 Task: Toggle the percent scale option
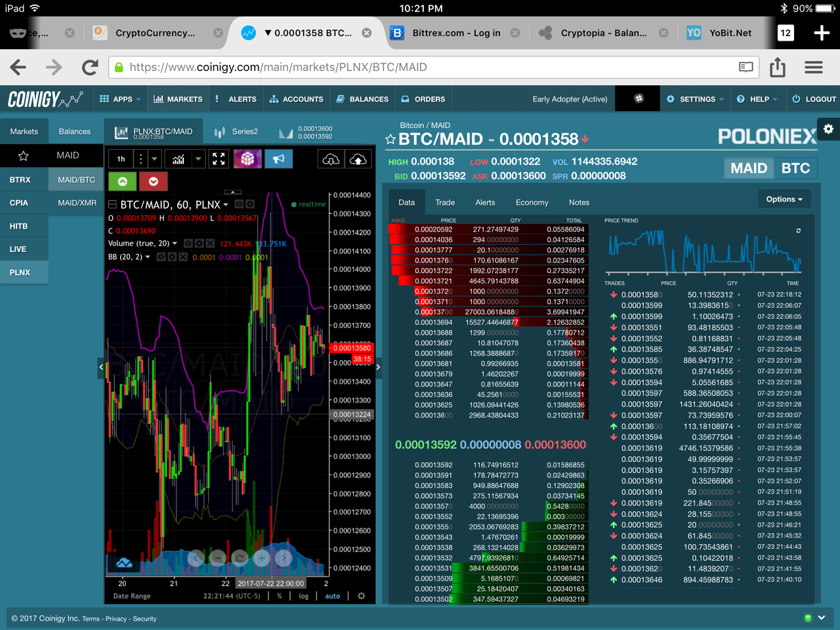point(280,596)
